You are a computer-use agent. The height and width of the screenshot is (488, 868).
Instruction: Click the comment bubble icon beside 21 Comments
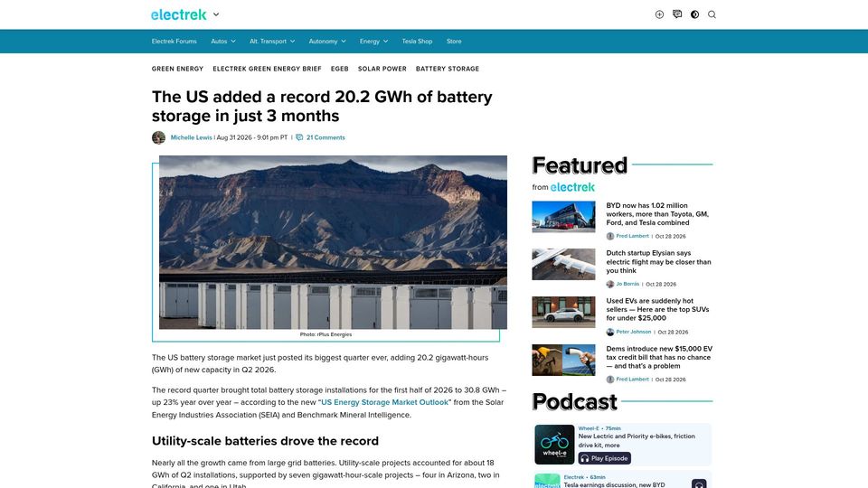click(x=299, y=137)
